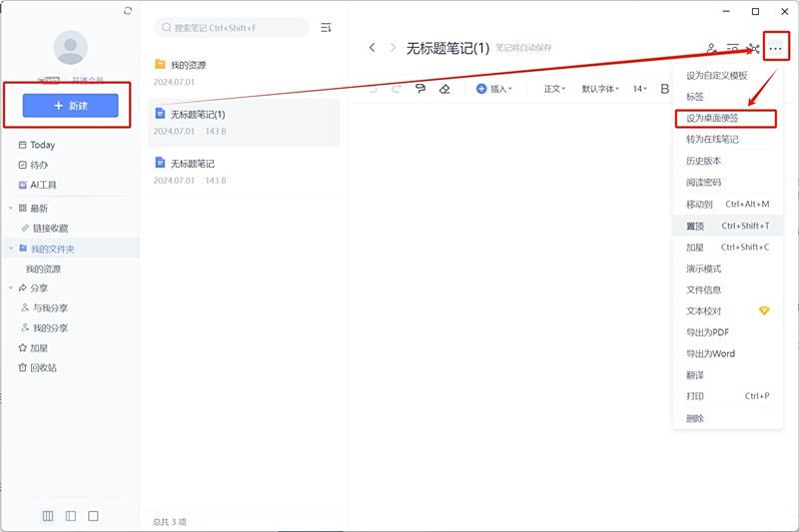Image resolution: width=799 pixels, height=532 pixels.
Task: Open the 我的资源 folder in the note list
Action: tap(244, 72)
